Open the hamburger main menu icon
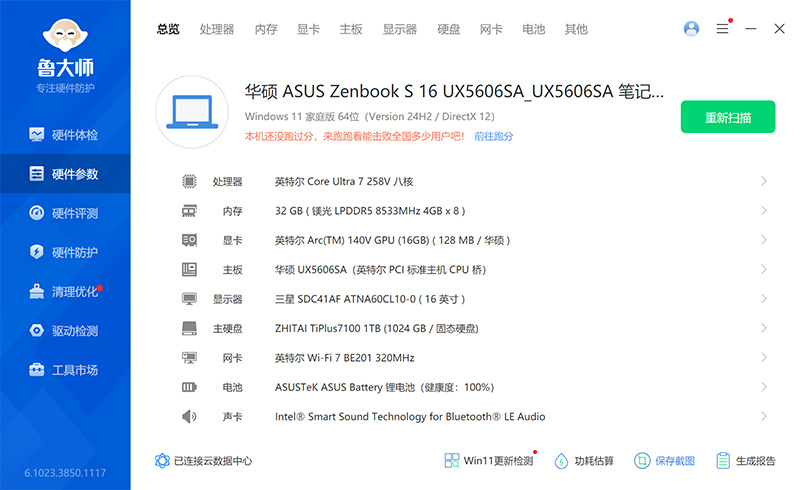Screen dimensions: 800x490 pyautogui.click(x=722, y=29)
